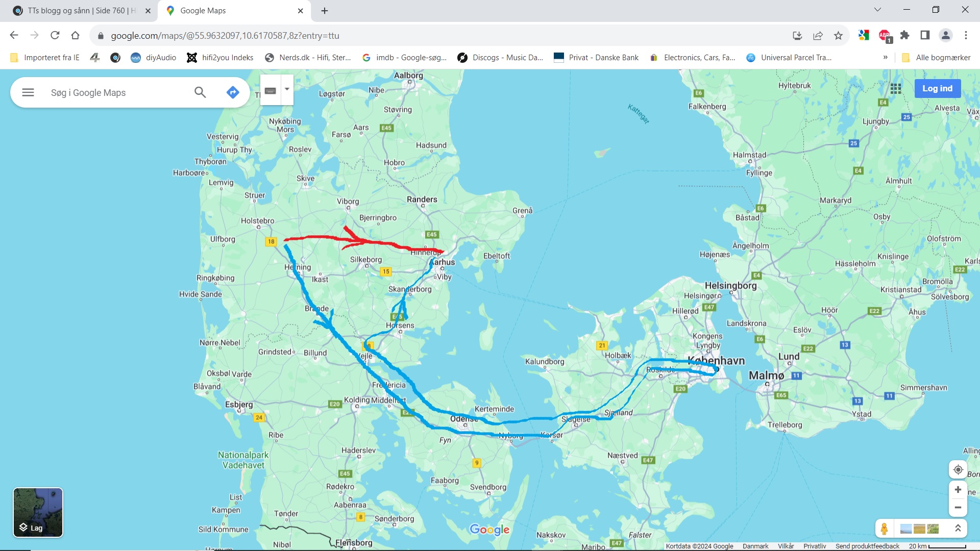Bookmark page with the star icon
Image resolution: width=980 pixels, height=551 pixels.
pos(838,35)
